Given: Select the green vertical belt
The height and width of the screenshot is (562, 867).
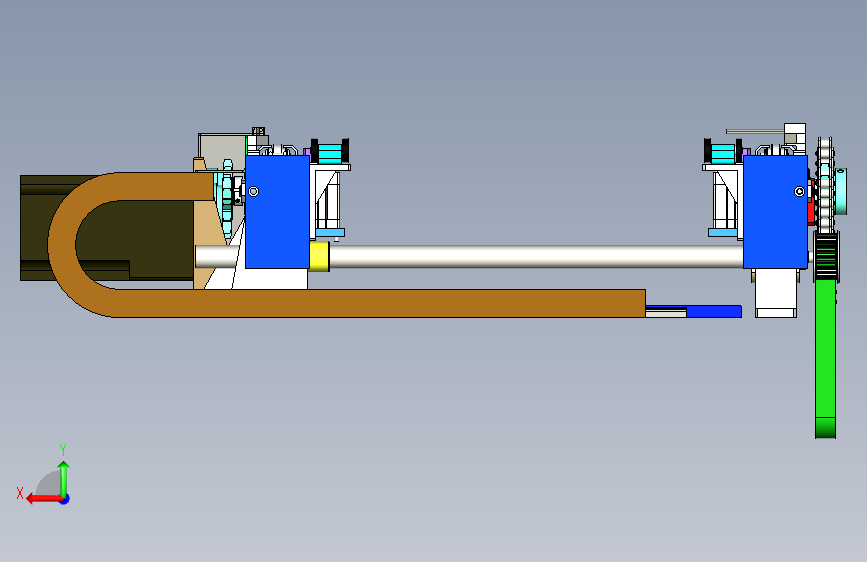Looking at the screenshot, I should point(826,360).
